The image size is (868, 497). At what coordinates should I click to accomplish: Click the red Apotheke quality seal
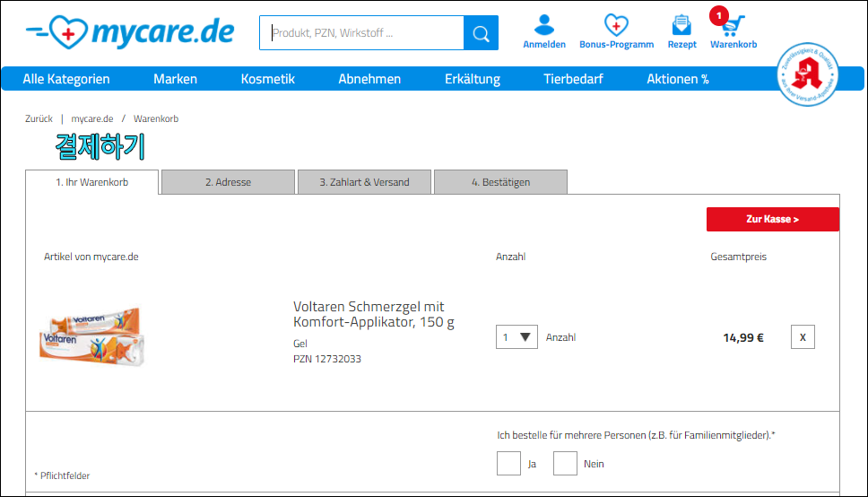click(808, 74)
